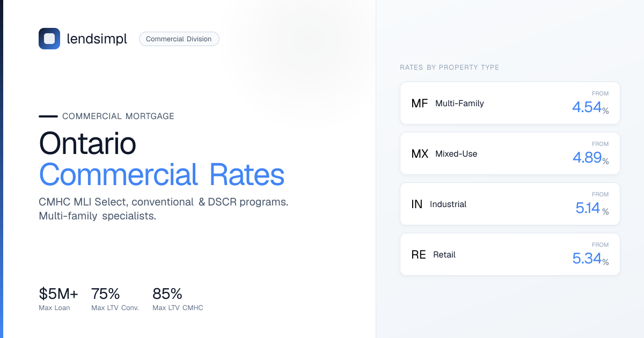Click the 85% Max LTV CMHC stat

[178, 299]
